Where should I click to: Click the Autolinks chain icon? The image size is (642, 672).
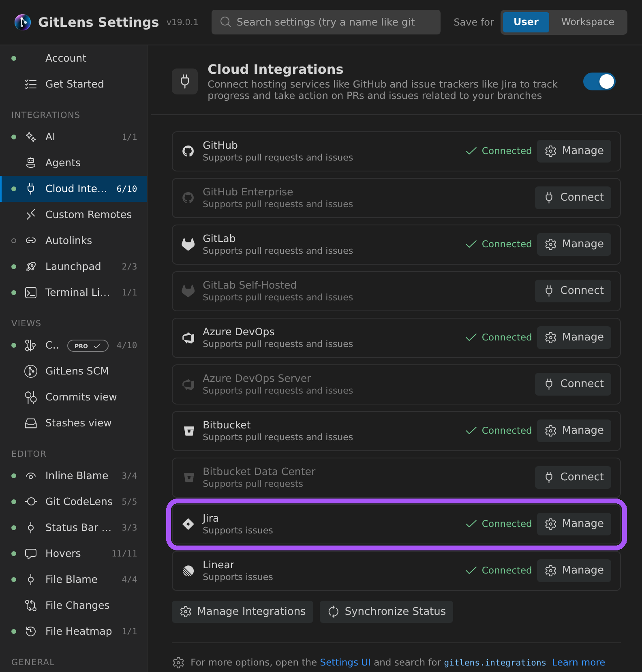coord(31,241)
